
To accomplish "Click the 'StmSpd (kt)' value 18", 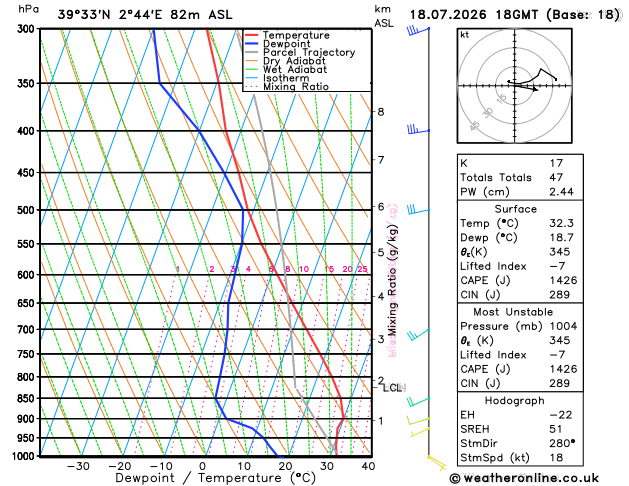I will tap(556, 458).
